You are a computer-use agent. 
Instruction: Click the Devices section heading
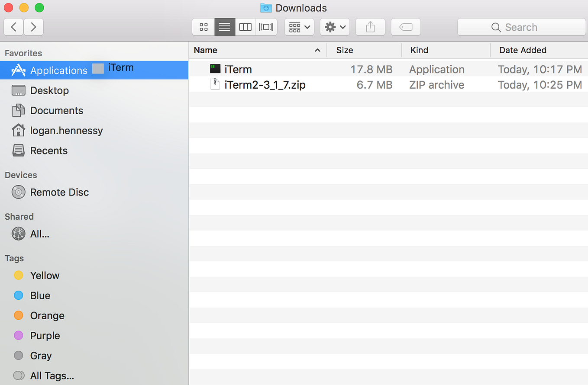[21, 175]
